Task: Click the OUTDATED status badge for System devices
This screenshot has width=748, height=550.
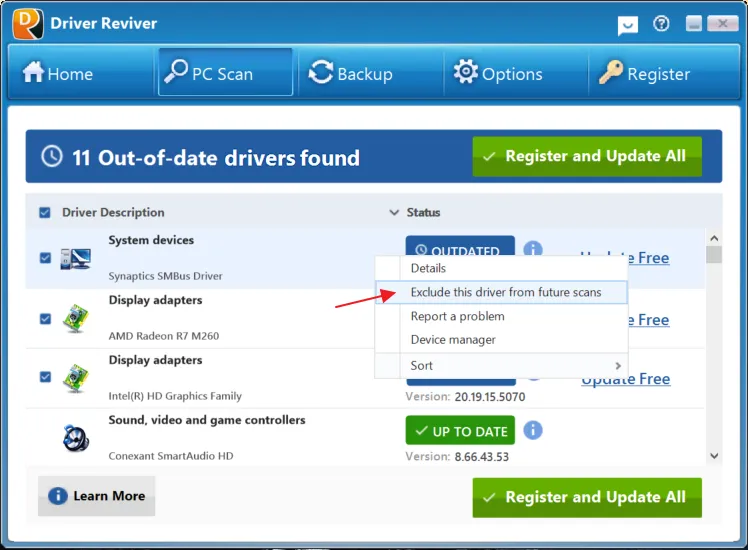Action: pos(460,246)
